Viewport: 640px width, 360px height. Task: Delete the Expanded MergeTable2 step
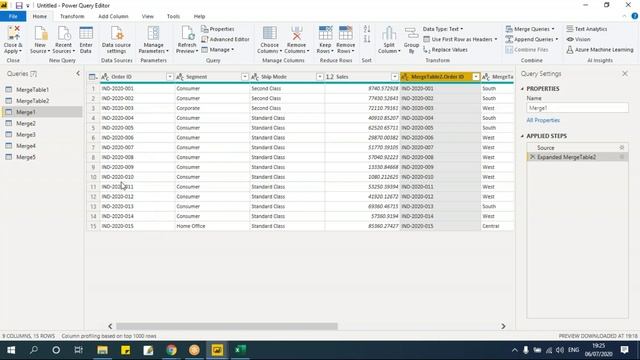click(532, 157)
